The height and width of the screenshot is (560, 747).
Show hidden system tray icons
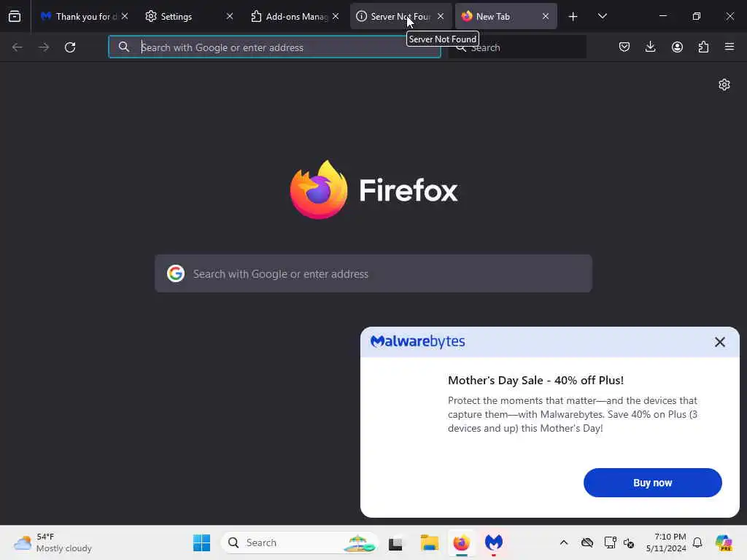(x=564, y=542)
